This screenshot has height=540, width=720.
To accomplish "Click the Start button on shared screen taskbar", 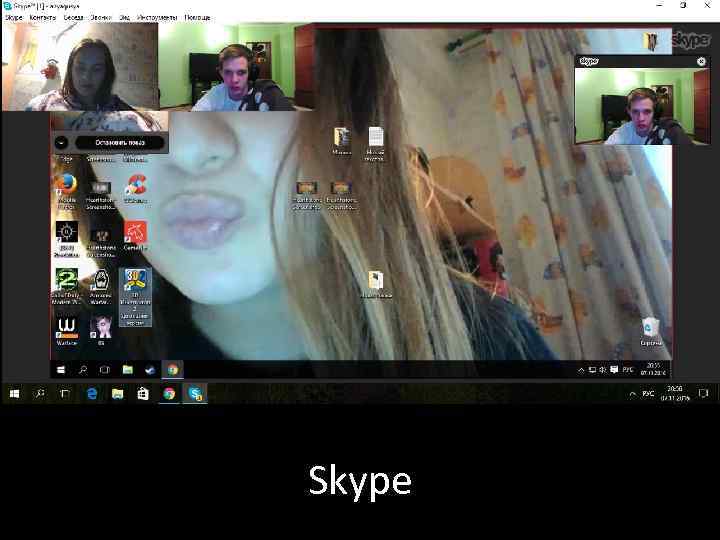I will tap(61, 370).
